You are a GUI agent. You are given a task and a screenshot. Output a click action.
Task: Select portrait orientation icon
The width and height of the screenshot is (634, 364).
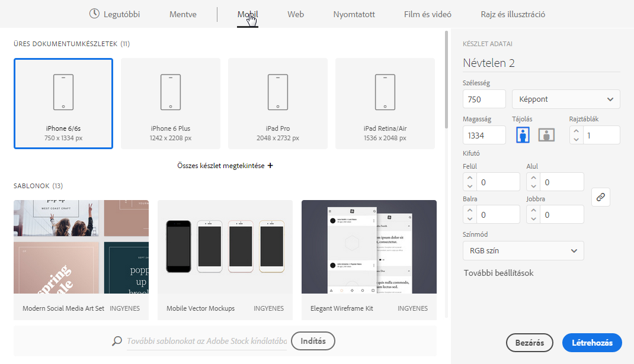pyautogui.click(x=523, y=135)
